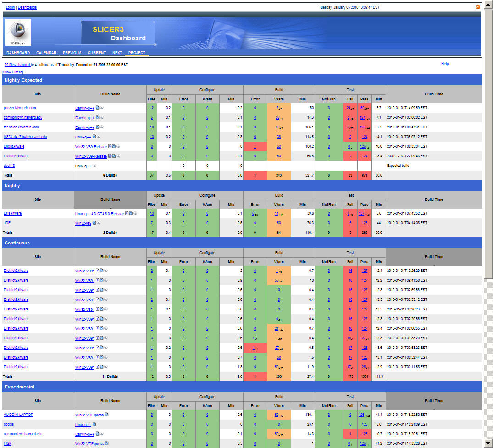This screenshot has height=448, width=493.
Task: Sort Nightly table by Build Name header
Action: (110, 199)
